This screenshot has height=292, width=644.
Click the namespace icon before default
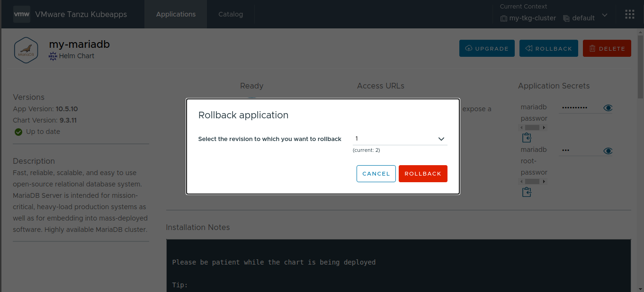click(x=566, y=18)
